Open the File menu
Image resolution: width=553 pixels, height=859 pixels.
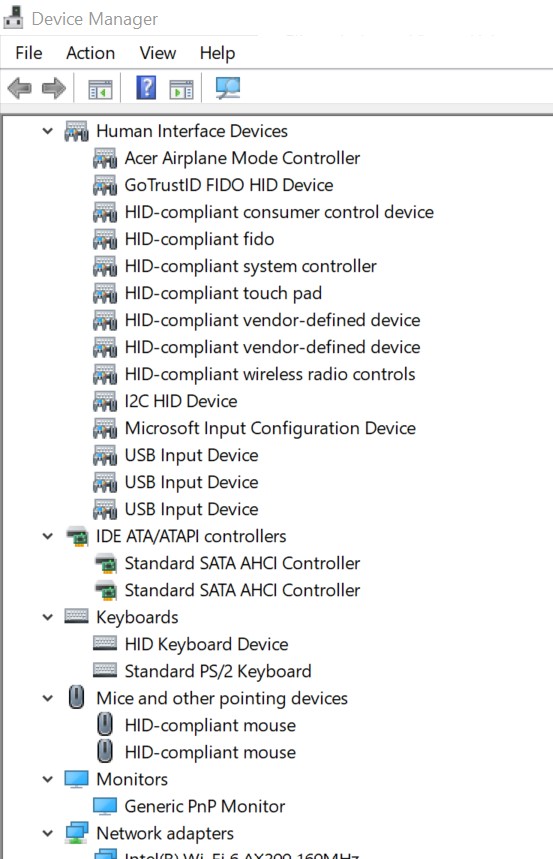tap(28, 53)
